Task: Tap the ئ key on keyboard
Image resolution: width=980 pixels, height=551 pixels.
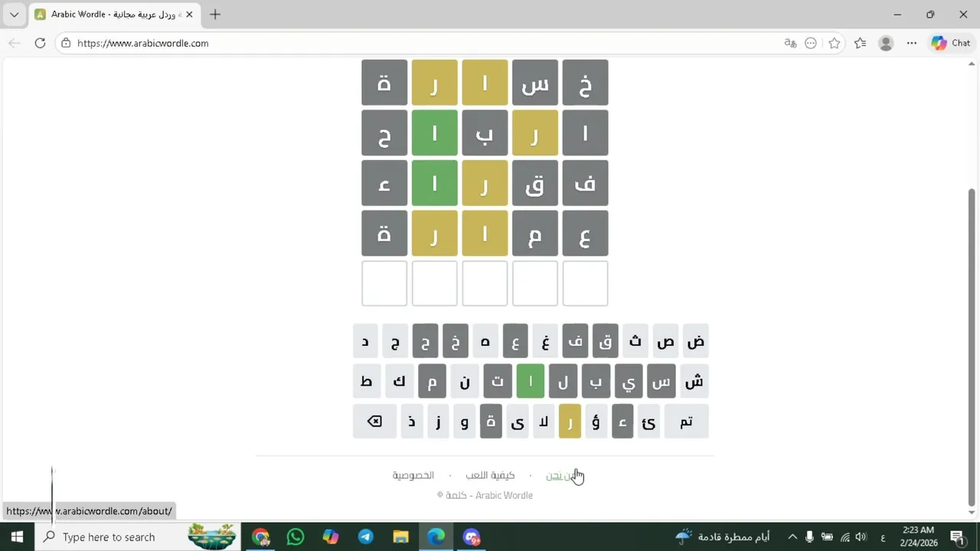Action: coord(648,422)
